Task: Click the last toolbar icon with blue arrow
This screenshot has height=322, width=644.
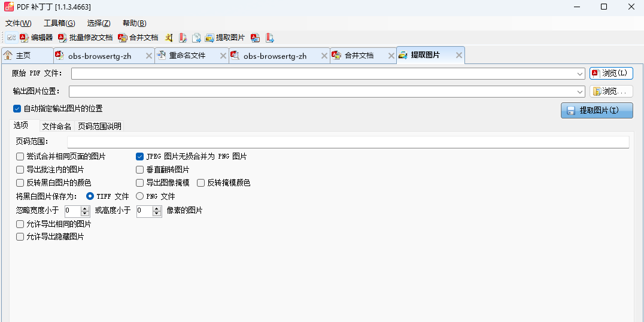Action: coord(270,38)
